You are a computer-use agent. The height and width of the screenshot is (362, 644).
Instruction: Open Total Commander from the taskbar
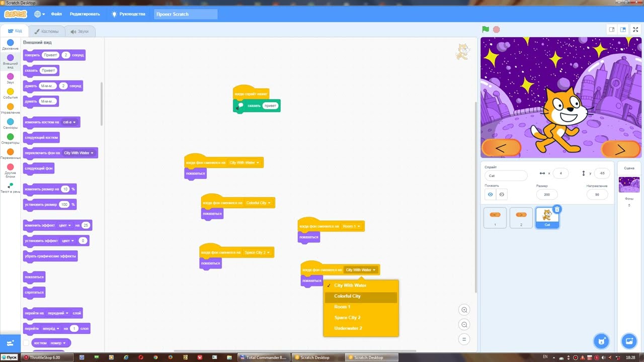[x=264, y=357]
